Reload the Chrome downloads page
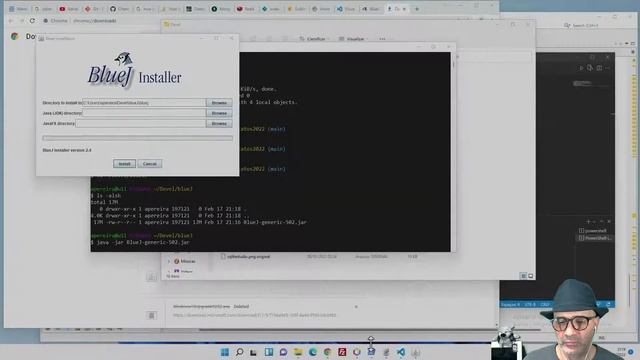This screenshot has height=360, width=640. point(32,20)
